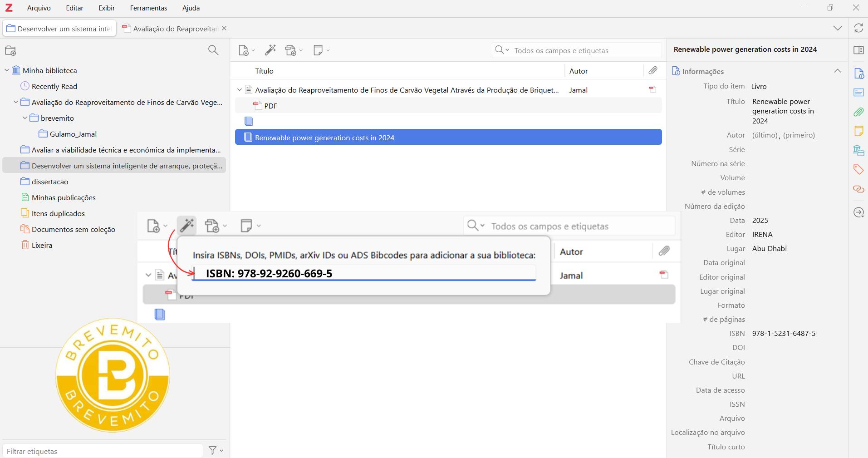This screenshot has height=458, width=868.
Task: Close the Avaliação do Reaproveitan tab
Action: tap(224, 28)
